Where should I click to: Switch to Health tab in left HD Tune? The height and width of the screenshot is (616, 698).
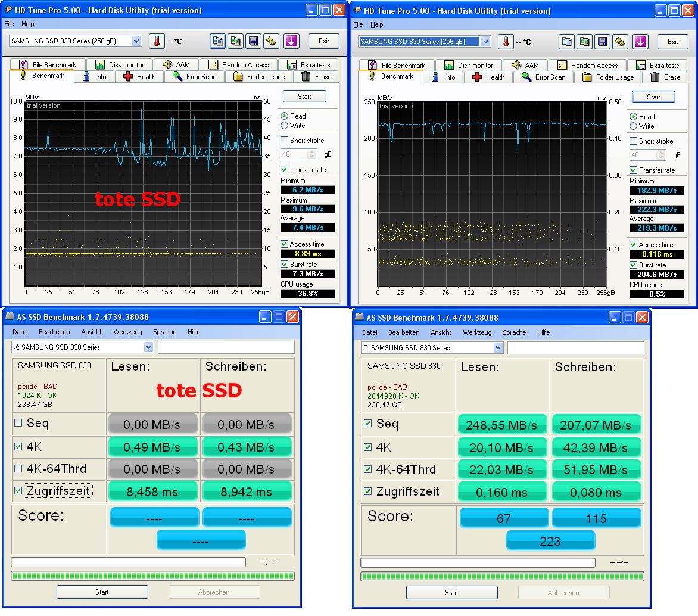[140, 77]
